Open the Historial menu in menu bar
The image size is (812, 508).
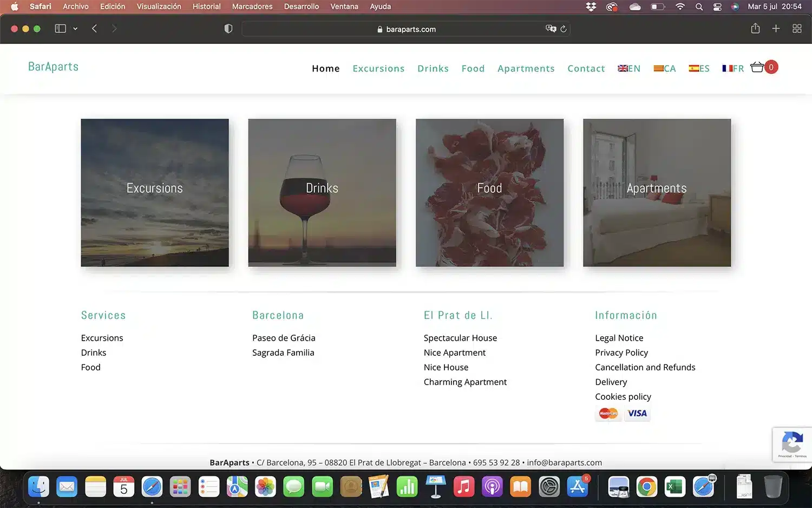(x=206, y=6)
